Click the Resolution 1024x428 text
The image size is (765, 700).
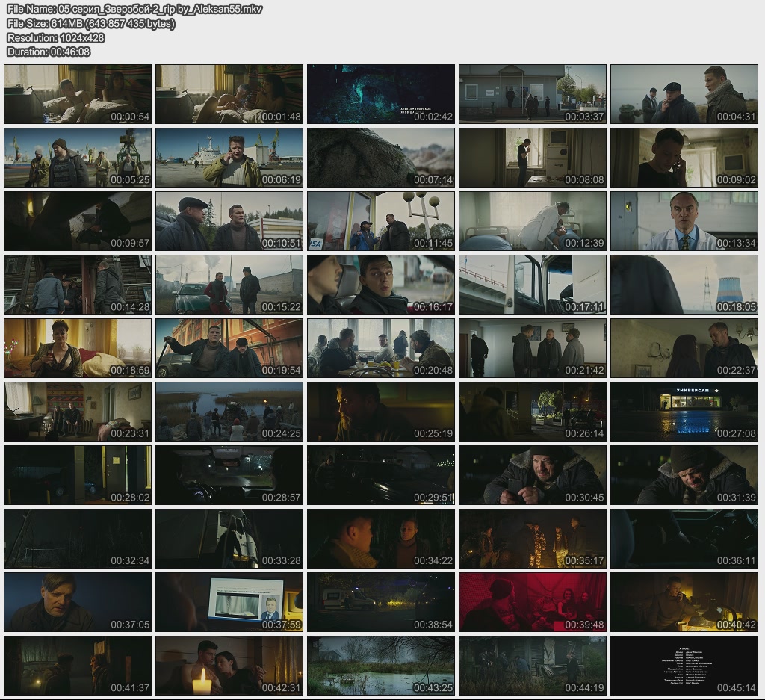(x=55, y=38)
